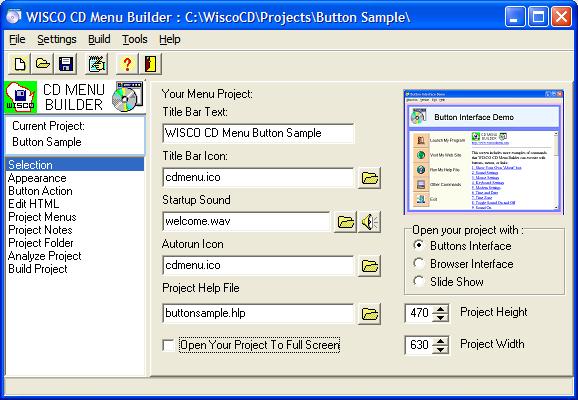Click the red question mark Help icon
This screenshot has width=578, height=400.
point(127,64)
